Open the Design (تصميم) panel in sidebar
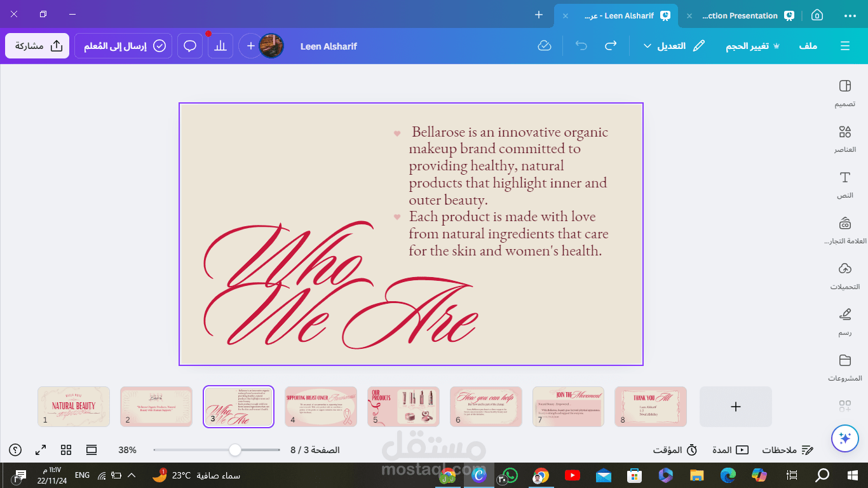This screenshot has width=868, height=488. [x=844, y=93]
